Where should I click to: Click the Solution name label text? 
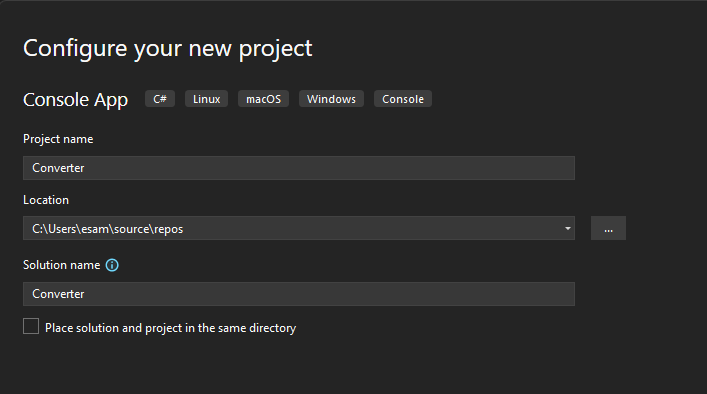[62, 265]
